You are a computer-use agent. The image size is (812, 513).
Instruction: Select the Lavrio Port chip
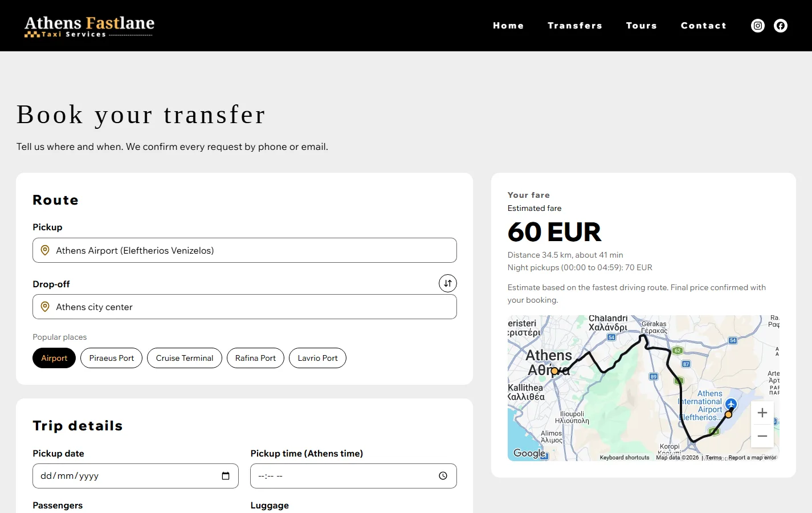click(317, 358)
